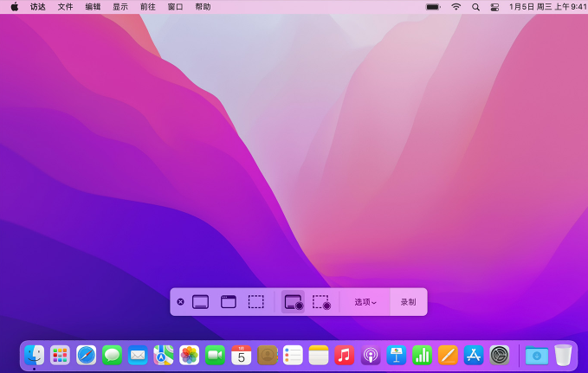Screen dimensions: 588x373
Task: Choose Record Entire Screen mode
Action: coord(293,302)
